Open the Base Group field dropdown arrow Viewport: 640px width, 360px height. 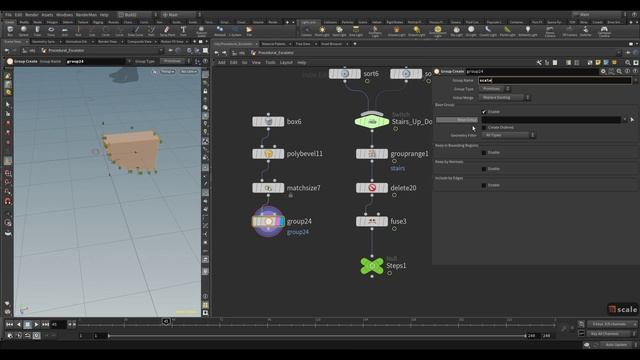click(x=624, y=120)
